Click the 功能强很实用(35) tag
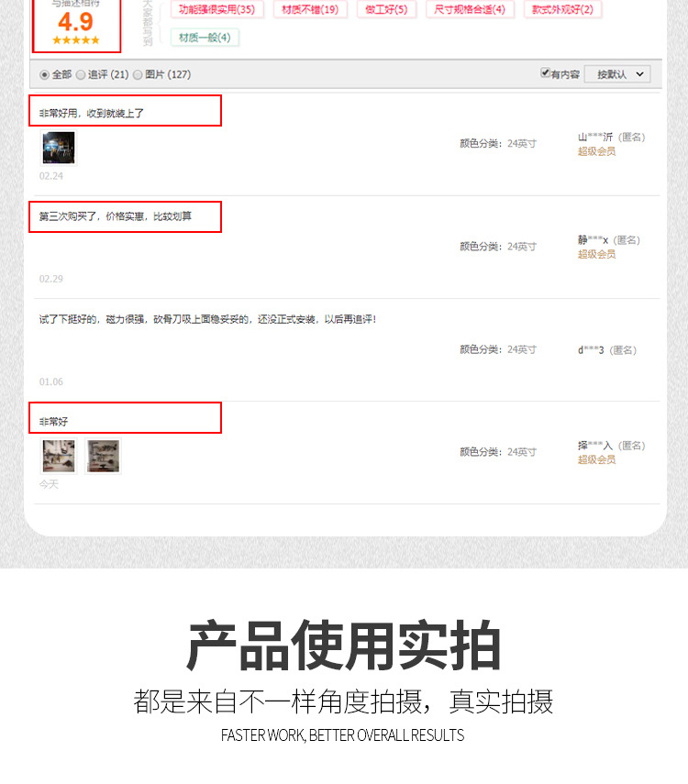The height and width of the screenshot is (784, 688). [x=216, y=9]
